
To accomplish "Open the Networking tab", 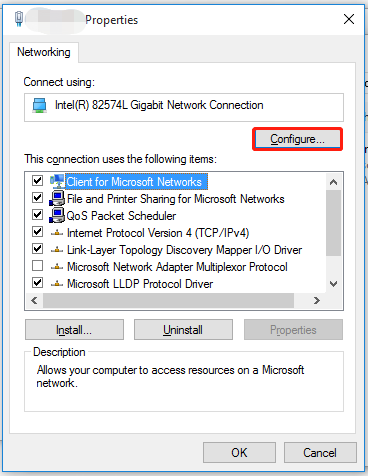I will [44, 52].
